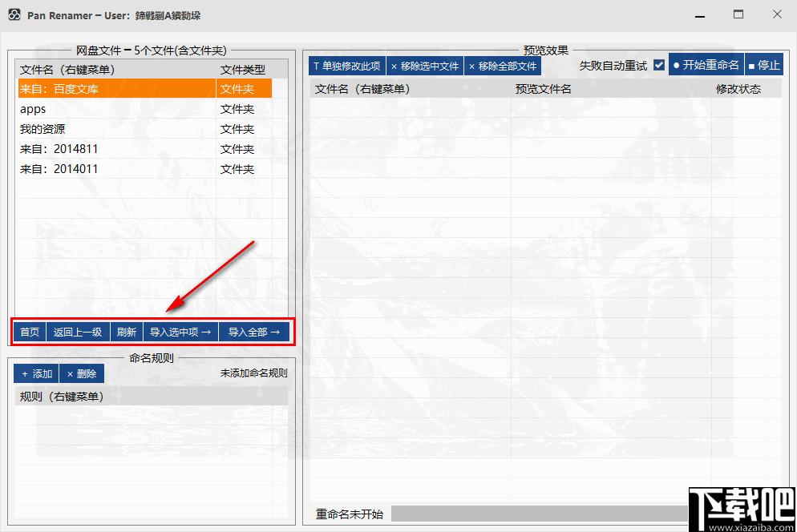Select the 来自：2014811 folder row
Screen dimensions: 797x532
click(x=145, y=149)
